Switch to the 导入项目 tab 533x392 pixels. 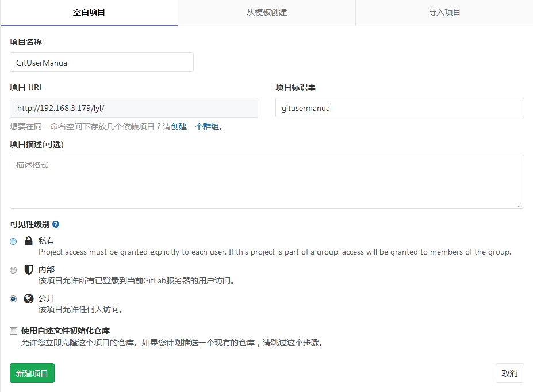click(x=444, y=12)
